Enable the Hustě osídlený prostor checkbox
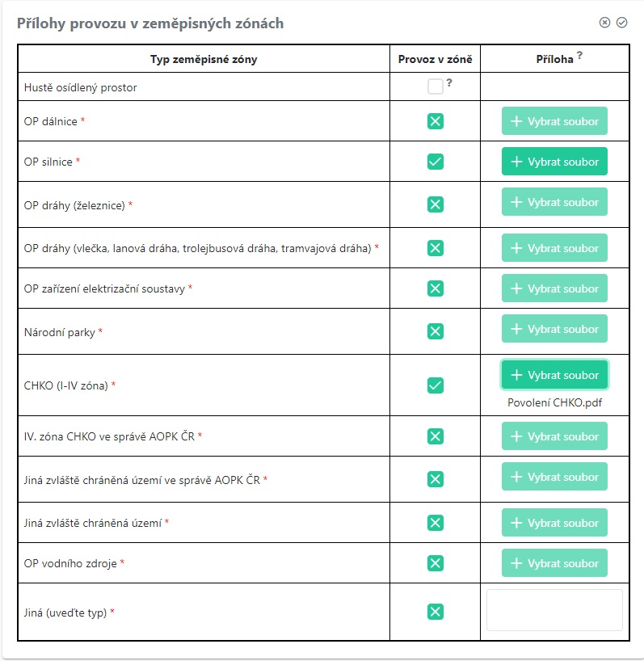The height and width of the screenshot is (661, 644). 436,86
